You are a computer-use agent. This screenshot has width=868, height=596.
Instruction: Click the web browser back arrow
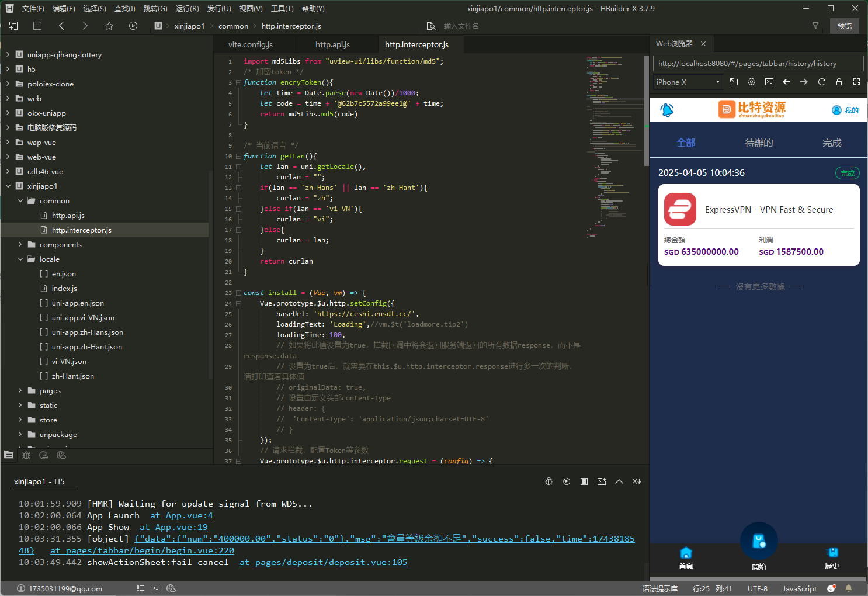click(x=787, y=82)
